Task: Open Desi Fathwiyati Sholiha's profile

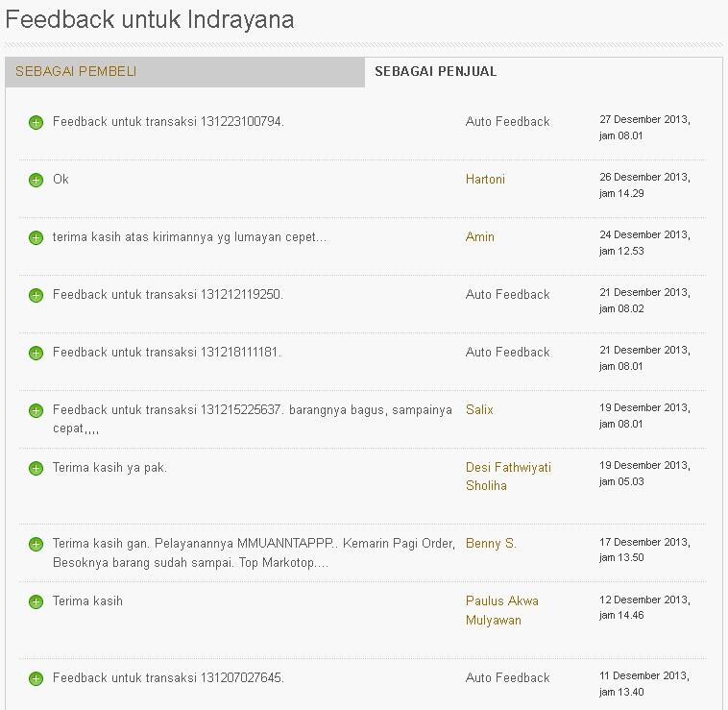Action: [508, 477]
